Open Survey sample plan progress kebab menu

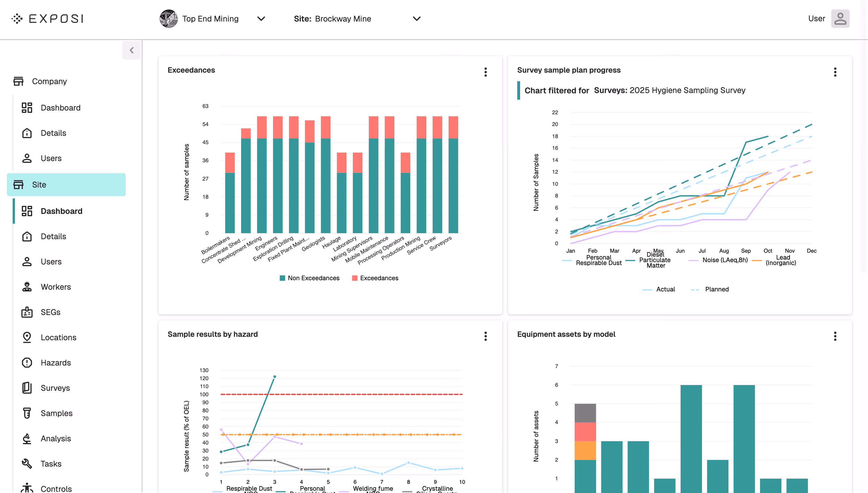point(835,72)
